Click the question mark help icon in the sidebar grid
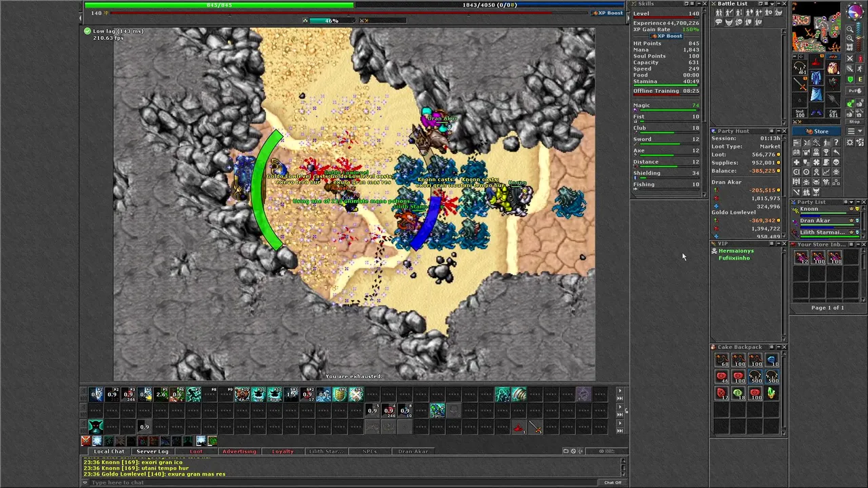The width and height of the screenshot is (868, 488). pyautogui.click(x=836, y=142)
